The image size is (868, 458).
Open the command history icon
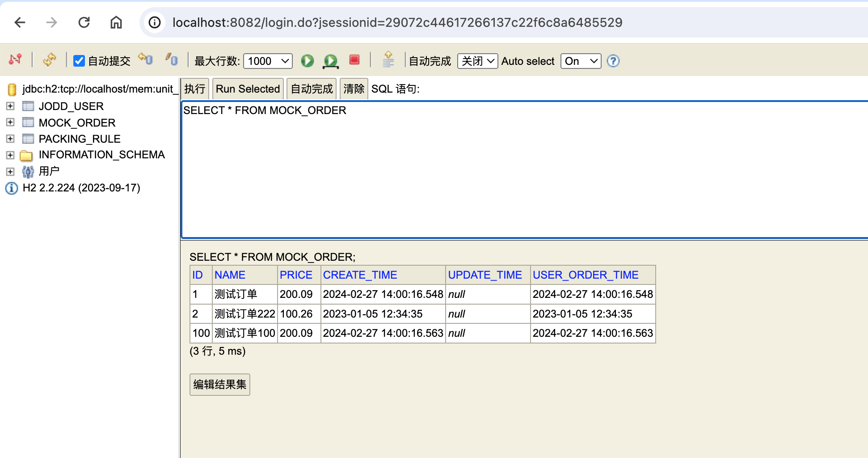coord(388,60)
